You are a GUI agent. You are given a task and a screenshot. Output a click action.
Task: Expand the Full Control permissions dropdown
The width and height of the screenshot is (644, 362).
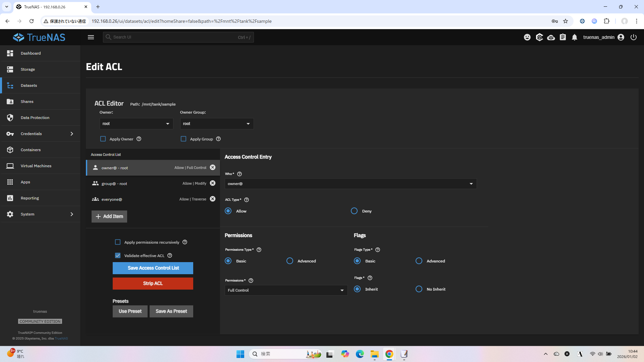286,290
